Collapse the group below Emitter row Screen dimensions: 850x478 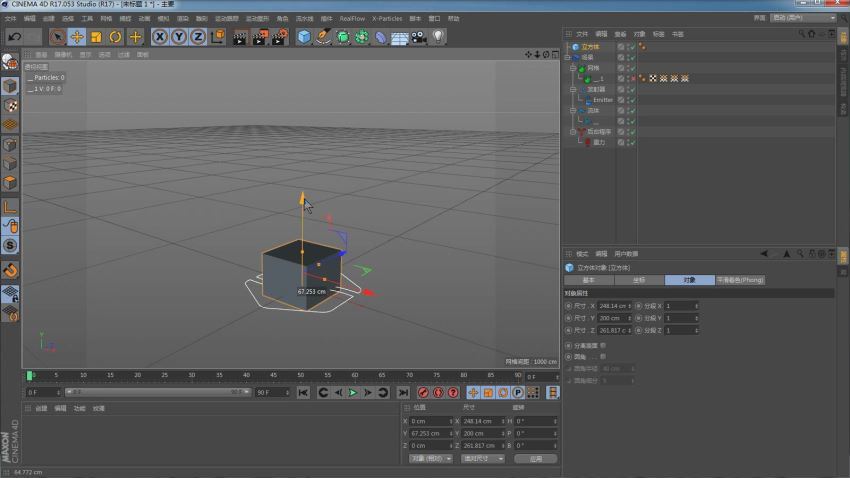tap(573, 111)
